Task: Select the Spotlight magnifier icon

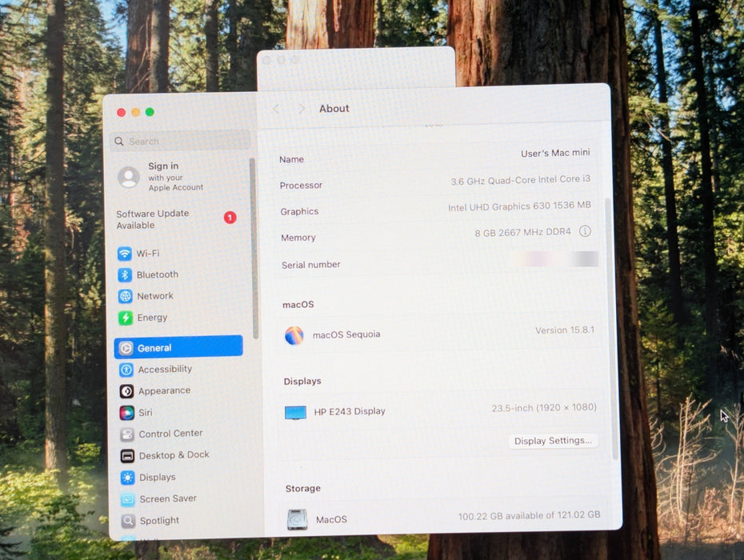Action: tap(128, 521)
